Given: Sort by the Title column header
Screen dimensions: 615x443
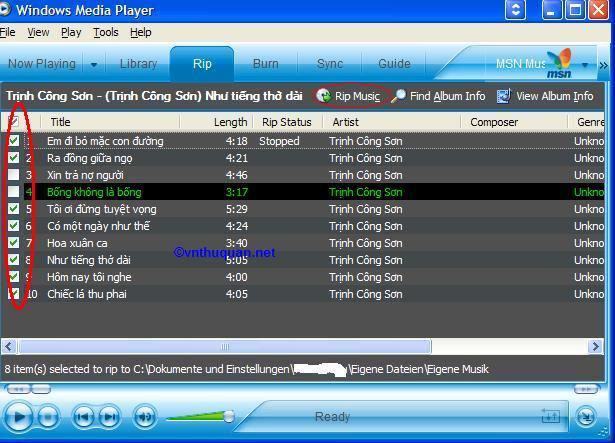Looking at the screenshot, I should pos(111,122).
